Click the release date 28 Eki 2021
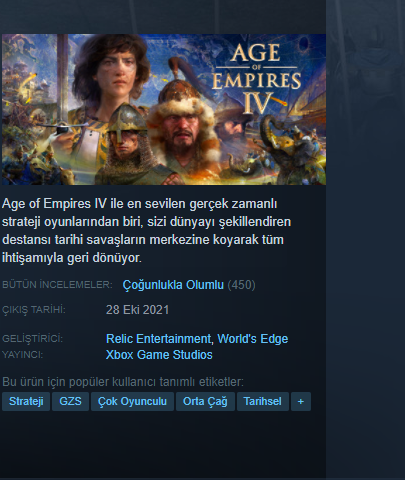405x480 pixels. 137,310
